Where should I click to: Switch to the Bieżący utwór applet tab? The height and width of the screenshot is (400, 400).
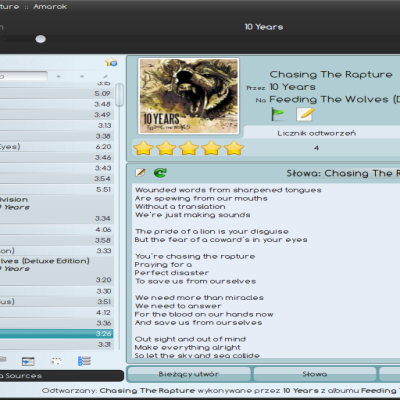189,374
